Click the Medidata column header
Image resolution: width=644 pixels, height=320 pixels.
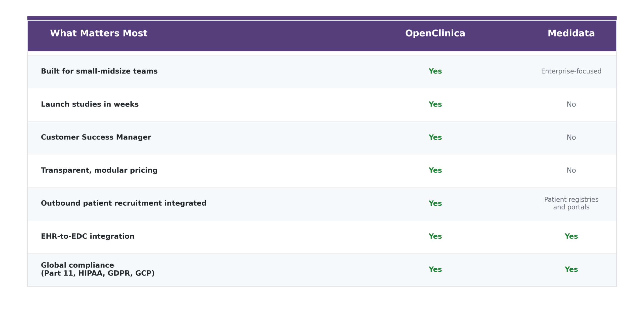coord(571,33)
